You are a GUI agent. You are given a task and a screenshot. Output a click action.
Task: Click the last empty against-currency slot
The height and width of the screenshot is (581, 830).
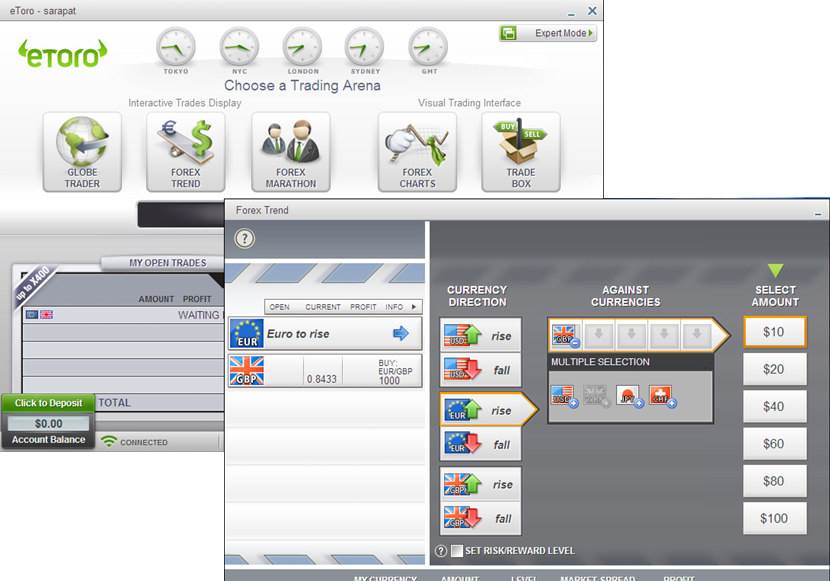point(697,334)
